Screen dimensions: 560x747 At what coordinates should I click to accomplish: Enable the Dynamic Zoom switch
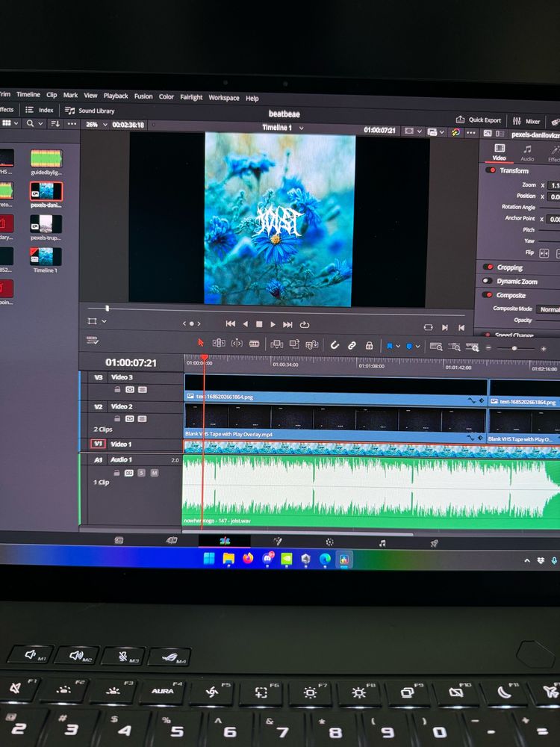point(488,281)
